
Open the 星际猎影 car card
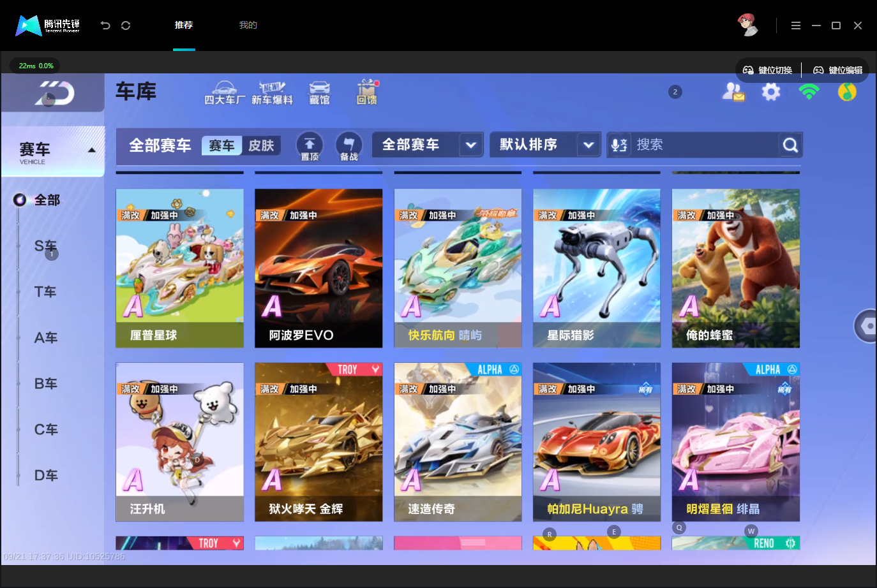click(x=597, y=268)
